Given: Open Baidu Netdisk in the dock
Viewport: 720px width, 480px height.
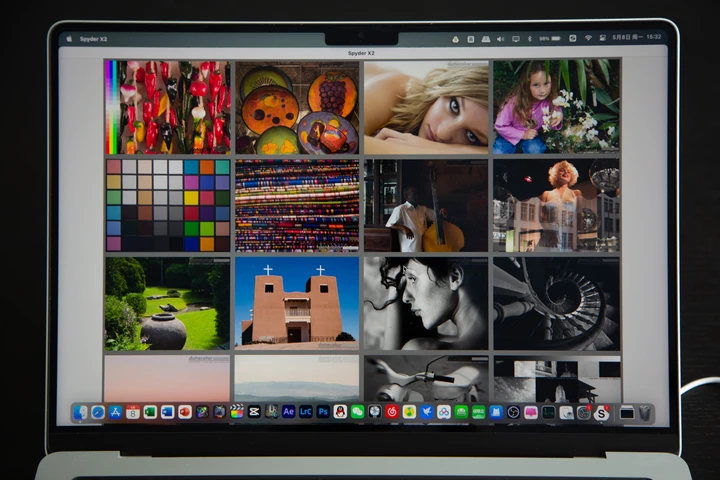Looking at the screenshot, I should [x=444, y=412].
